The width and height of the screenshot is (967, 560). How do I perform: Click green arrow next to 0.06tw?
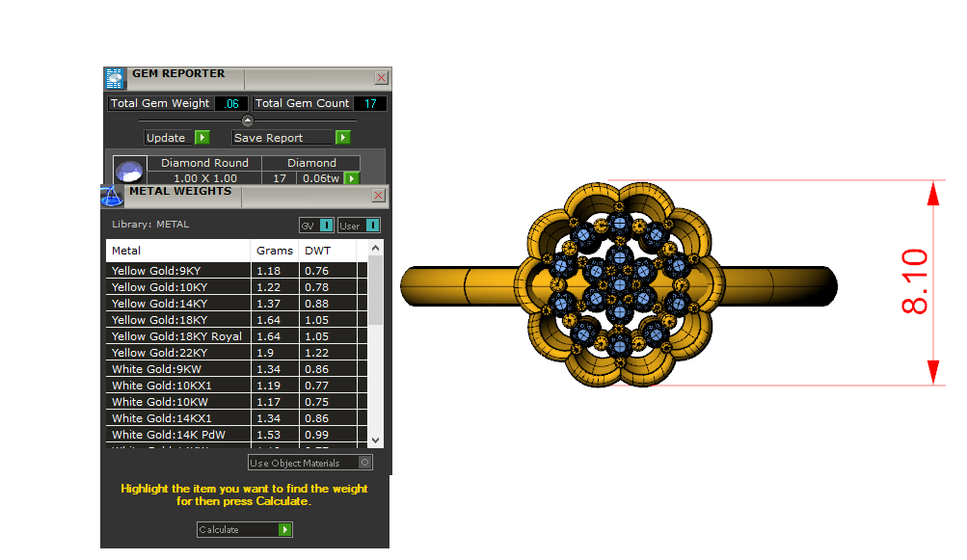click(x=352, y=178)
